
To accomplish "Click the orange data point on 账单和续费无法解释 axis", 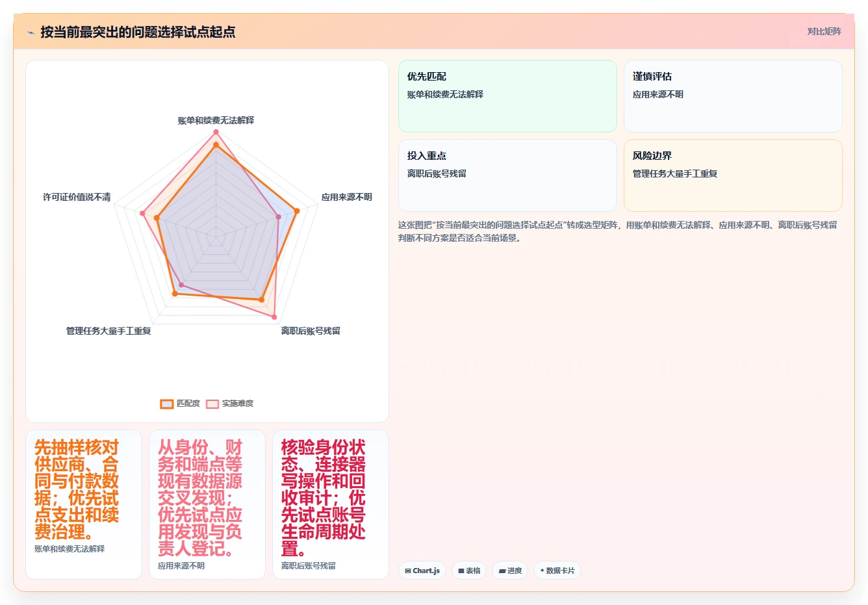I will point(216,146).
